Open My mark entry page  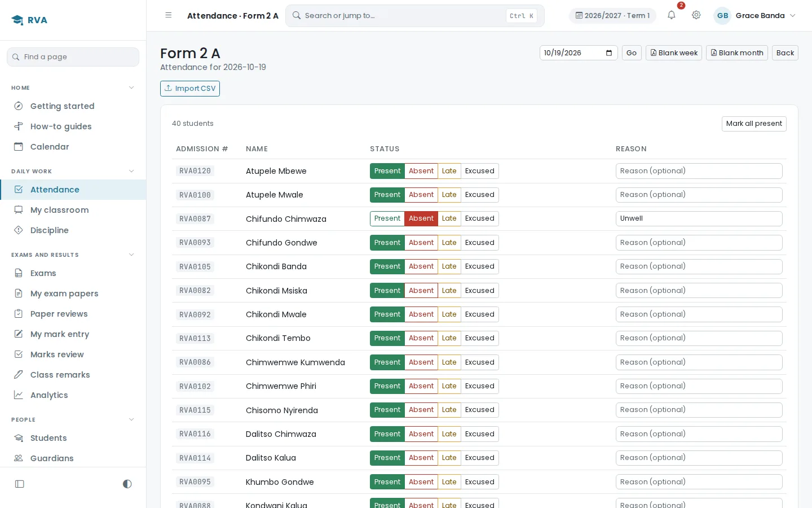pos(73,334)
